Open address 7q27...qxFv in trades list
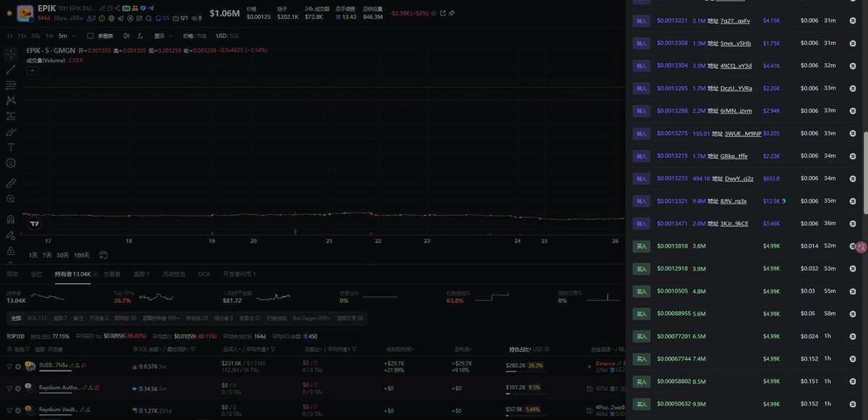868x420 pixels. tap(735, 20)
